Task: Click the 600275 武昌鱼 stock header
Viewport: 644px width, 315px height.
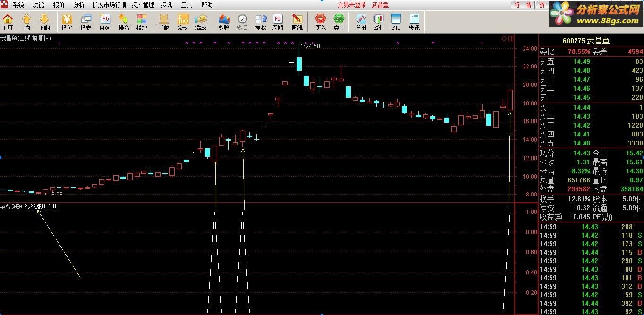Action: click(586, 41)
